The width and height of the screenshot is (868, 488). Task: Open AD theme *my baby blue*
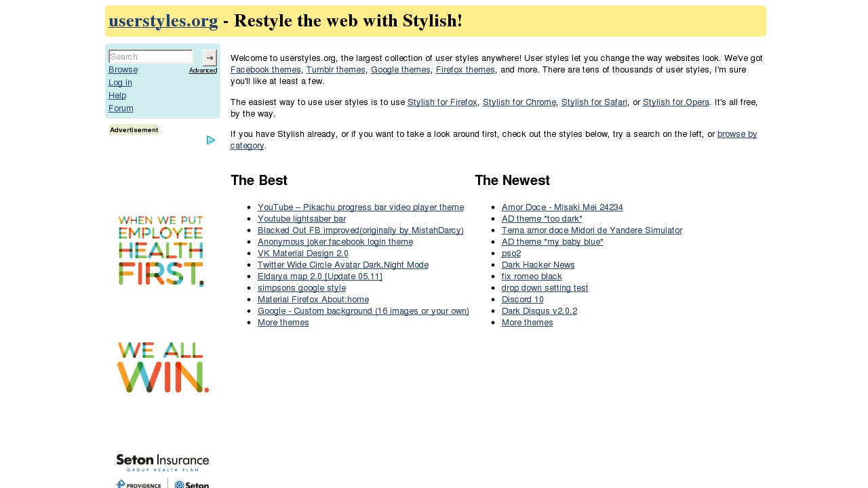click(x=553, y=242)
